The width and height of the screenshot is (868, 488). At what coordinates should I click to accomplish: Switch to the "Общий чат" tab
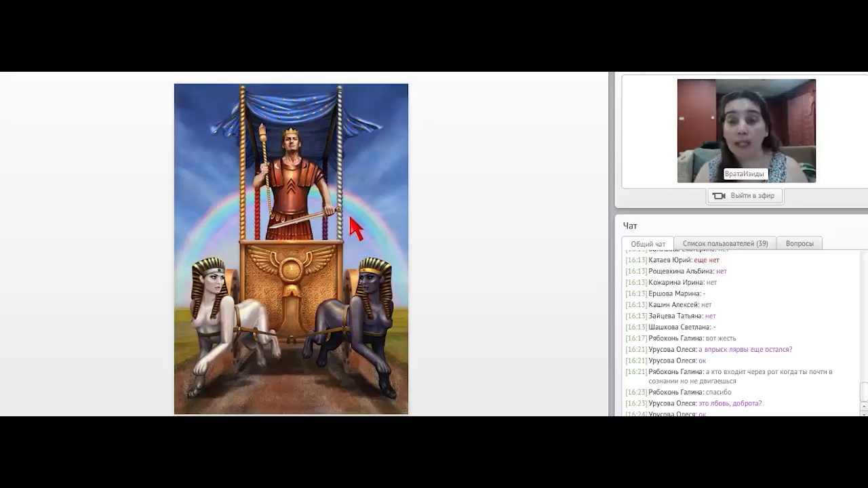[648, 244]
